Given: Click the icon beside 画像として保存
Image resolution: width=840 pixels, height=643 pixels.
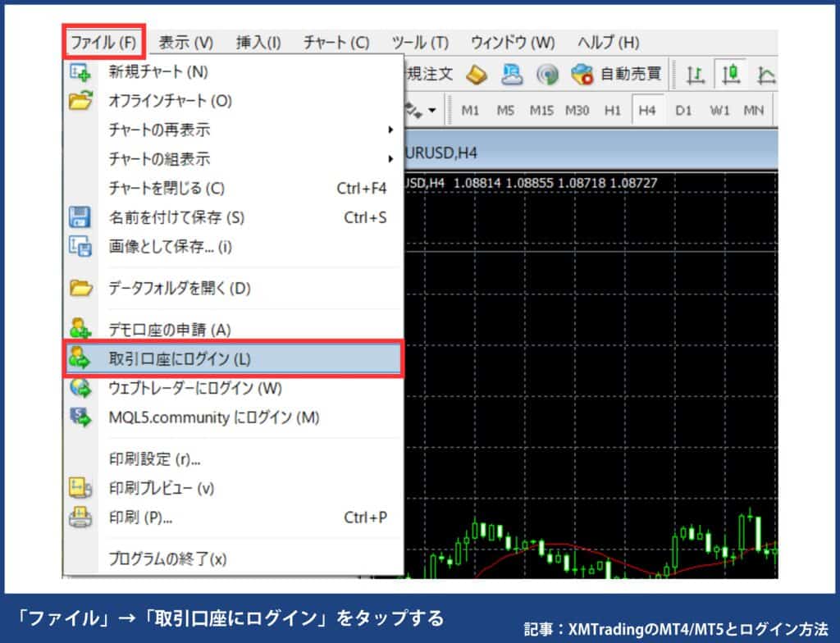Looking at the screenshot, I should click(x=80, y=247).
